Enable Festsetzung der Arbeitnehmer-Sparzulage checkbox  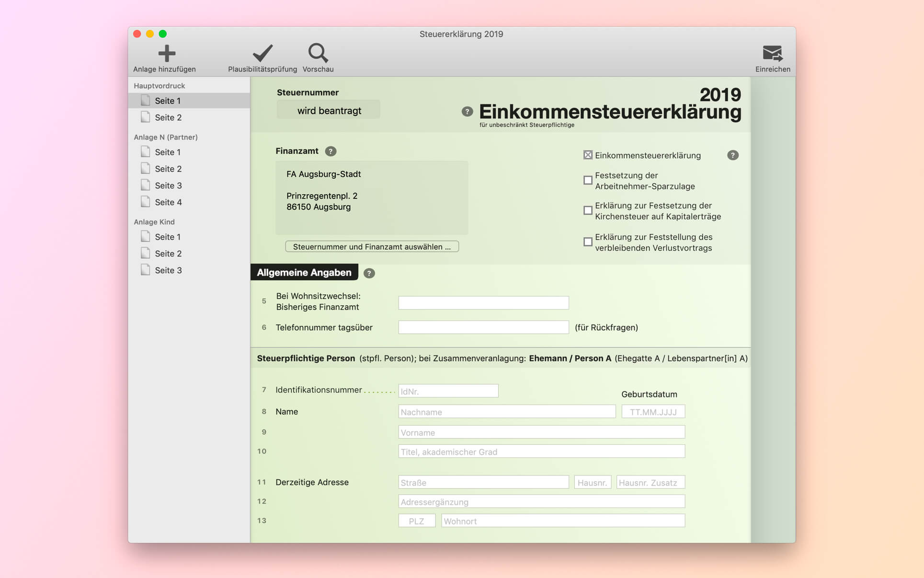click(x=588, y=180)
